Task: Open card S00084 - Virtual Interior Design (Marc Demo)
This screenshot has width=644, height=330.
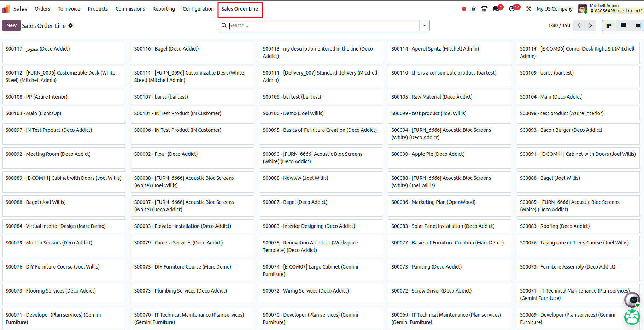Action: (x=64, y=226)
